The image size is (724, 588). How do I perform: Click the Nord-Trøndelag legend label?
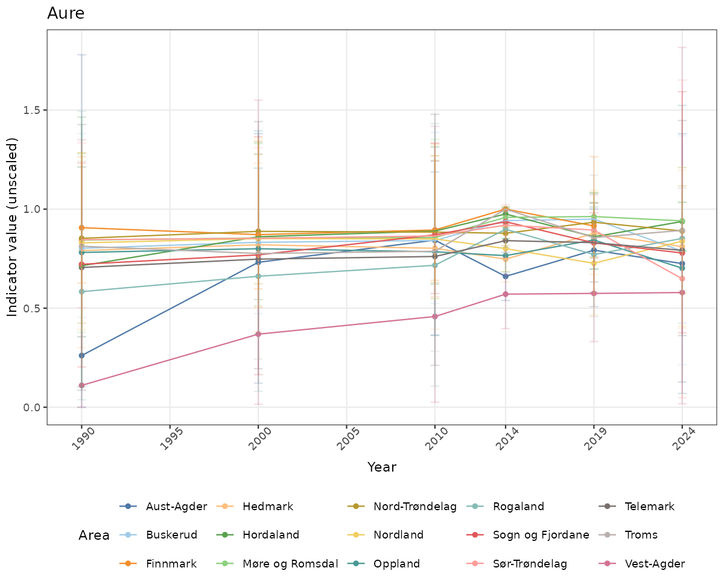(415, 507)
